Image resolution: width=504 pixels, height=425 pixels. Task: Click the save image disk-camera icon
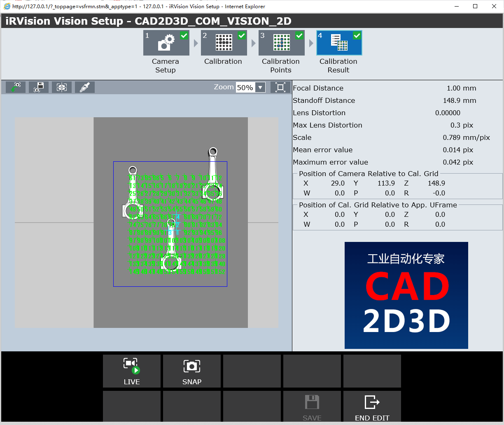[39, 87]
